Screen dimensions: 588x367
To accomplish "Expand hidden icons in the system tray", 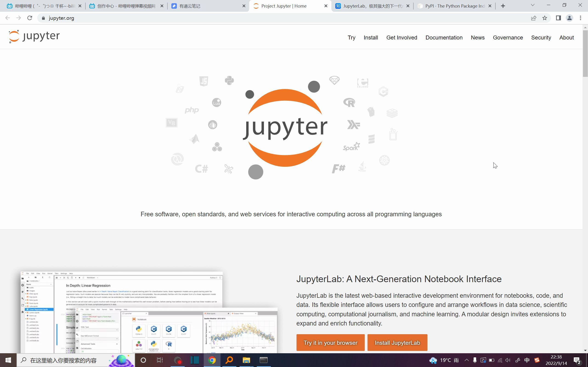I will (x=466, y=360).
